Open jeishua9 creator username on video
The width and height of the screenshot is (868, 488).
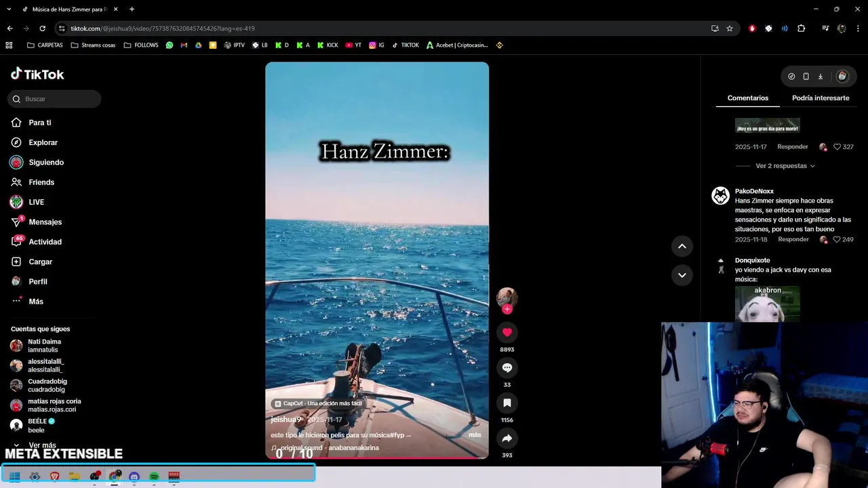click(286, 420)
